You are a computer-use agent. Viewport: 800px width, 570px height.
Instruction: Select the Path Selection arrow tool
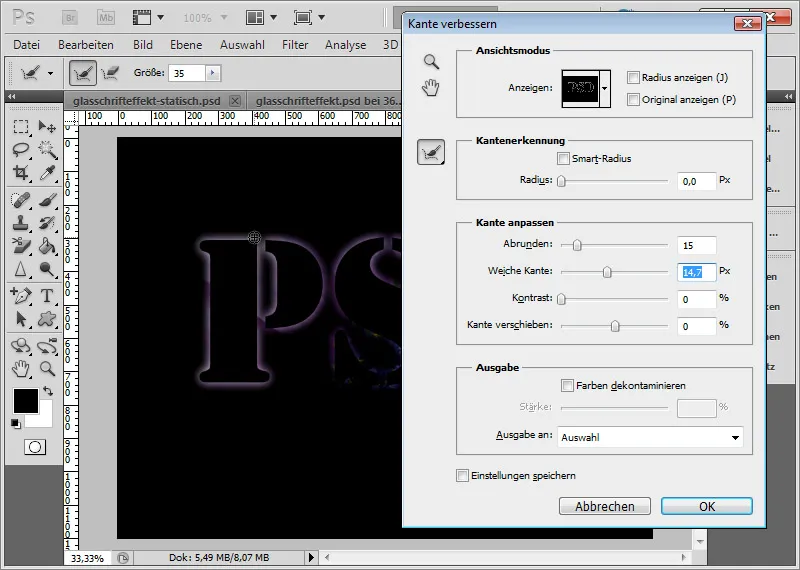tap(21, 319)
